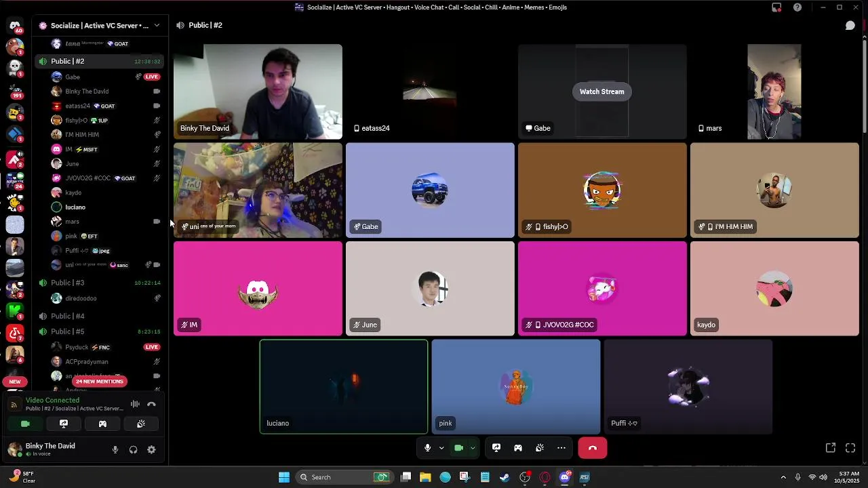Start an activity from sidebar controller icon

[x=102, y=424]
